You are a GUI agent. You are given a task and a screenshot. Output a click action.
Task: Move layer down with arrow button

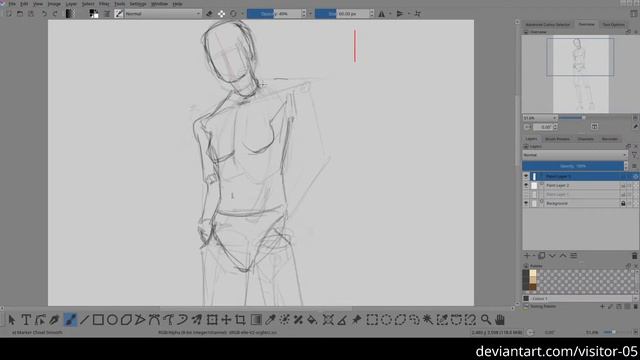click(552, 256)
